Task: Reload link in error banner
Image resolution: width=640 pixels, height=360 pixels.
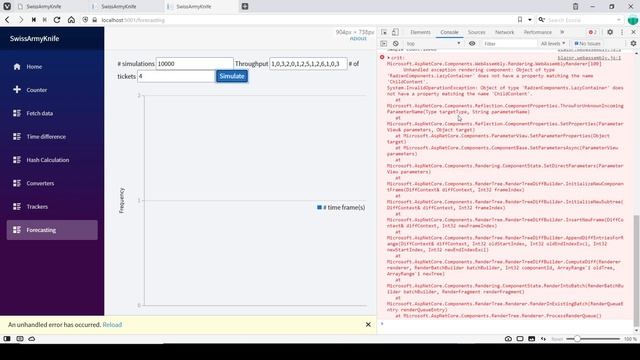Action: click(112, 324)
